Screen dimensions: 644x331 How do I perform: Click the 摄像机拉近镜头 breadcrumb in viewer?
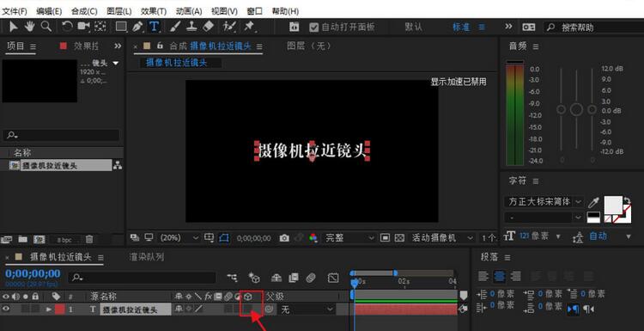pos(177,63)
